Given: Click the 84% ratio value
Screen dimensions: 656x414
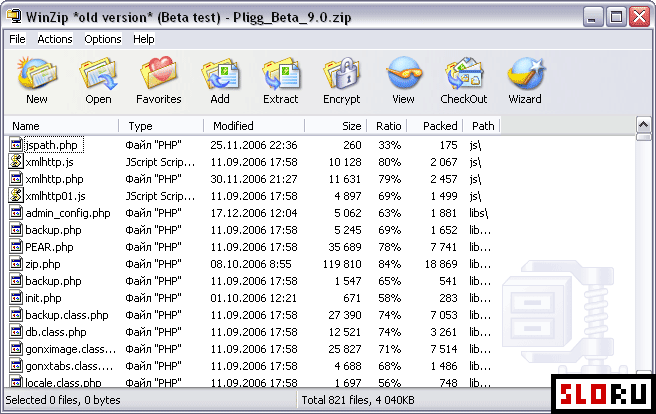Looking at the screenshot, I should (x=390, y=264).
